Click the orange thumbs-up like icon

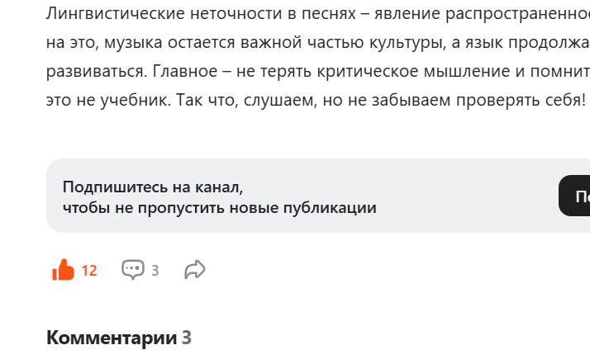coord(64,269)
